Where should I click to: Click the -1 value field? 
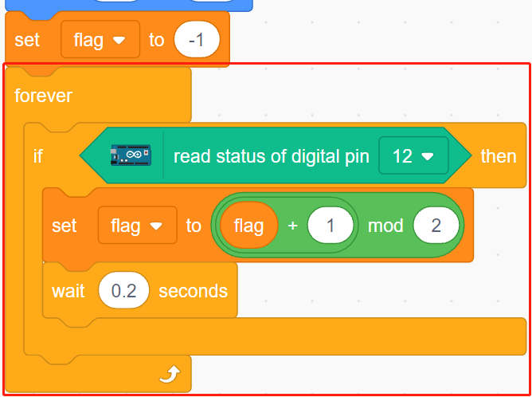(x=197, y=40)
